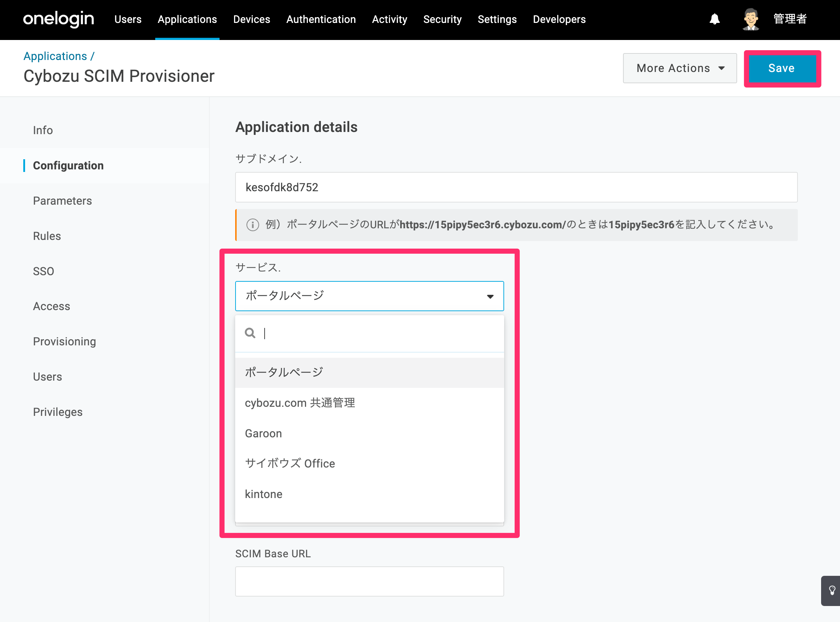Expand the More Actions dropdown
This screenshot has width=840, height=622.
pyautogui.click(x=680, y=68)
